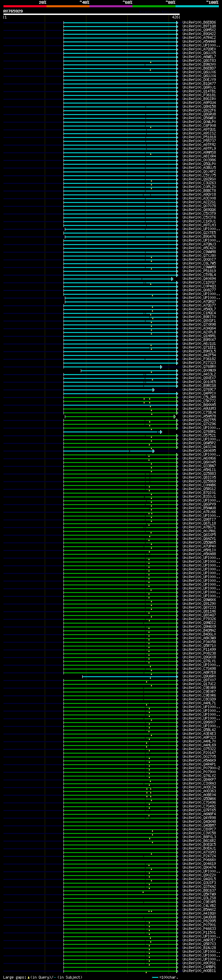Select the UniRef100_P55737 label
The width and height of the screenshot is (222, 980).
click(x=199, y=141)
